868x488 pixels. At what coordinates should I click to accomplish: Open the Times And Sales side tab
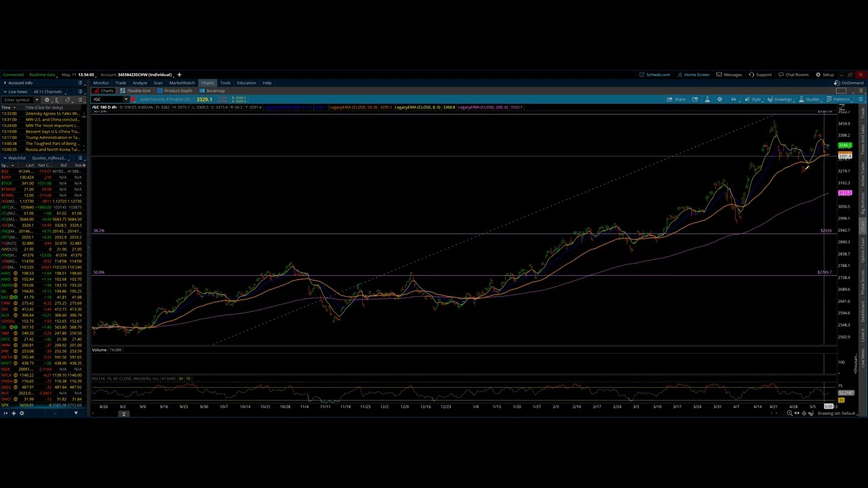[863, 140]
